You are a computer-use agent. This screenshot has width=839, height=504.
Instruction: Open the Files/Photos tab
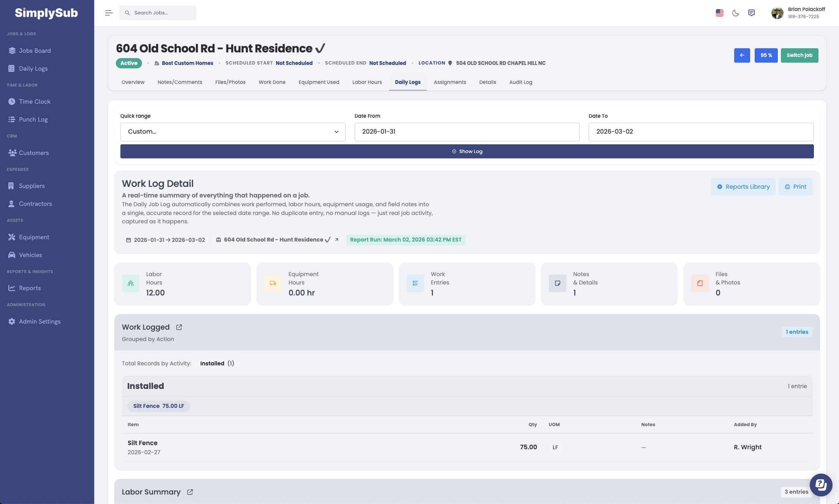tap(230, 82)
